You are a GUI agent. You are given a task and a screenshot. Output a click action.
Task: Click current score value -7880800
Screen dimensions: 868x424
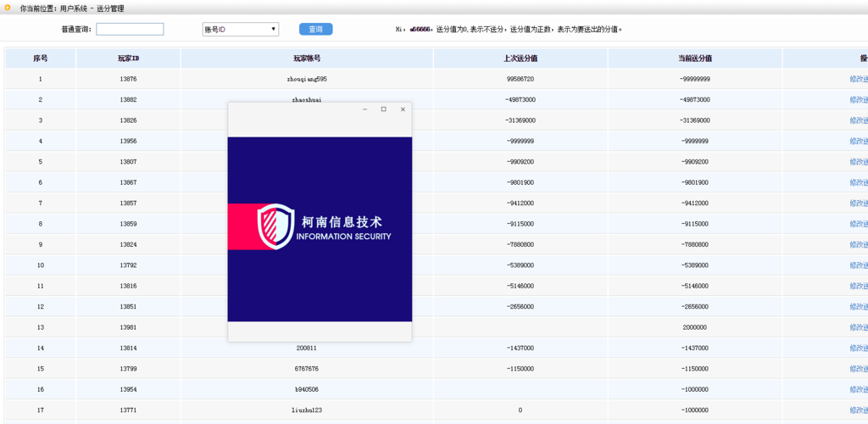695,245
